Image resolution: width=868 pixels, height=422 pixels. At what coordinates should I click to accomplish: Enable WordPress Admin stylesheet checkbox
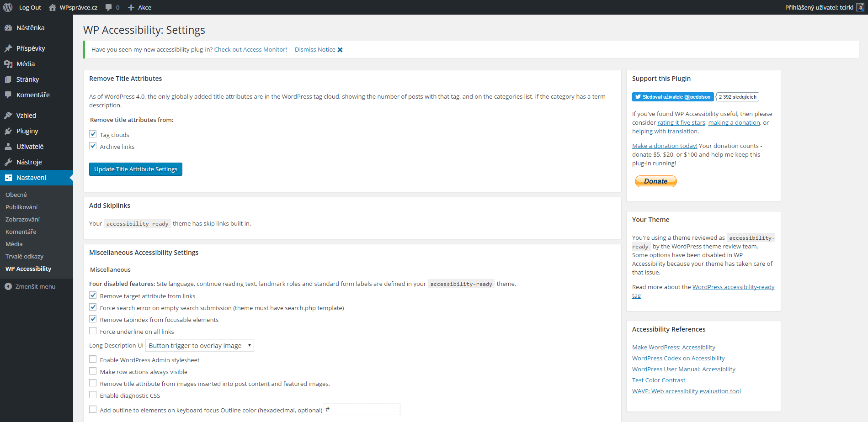tap(93, 359)
